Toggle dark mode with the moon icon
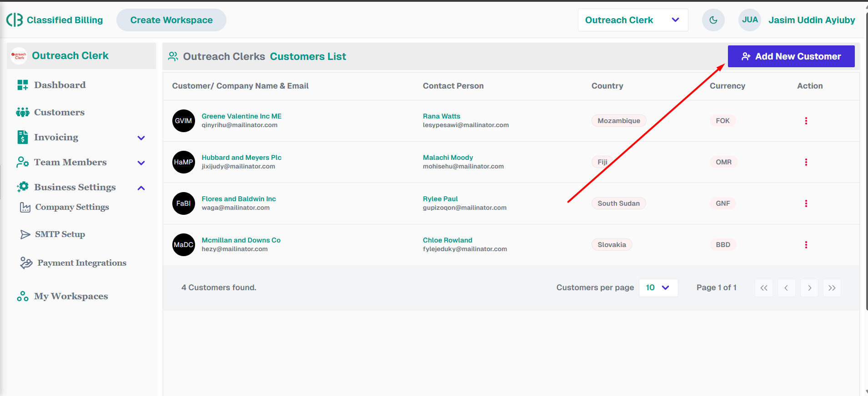 pyautogui.click(x=713, y=20)
